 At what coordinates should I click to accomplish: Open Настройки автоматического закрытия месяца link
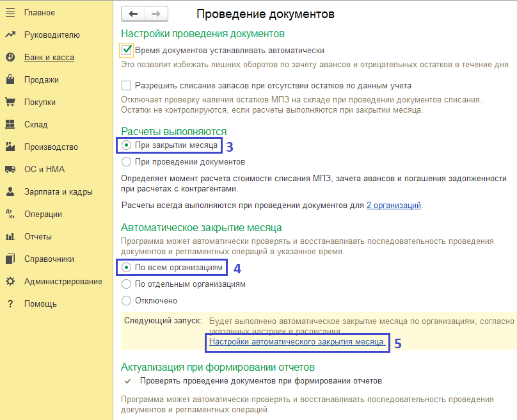click(x=297, y=343)
